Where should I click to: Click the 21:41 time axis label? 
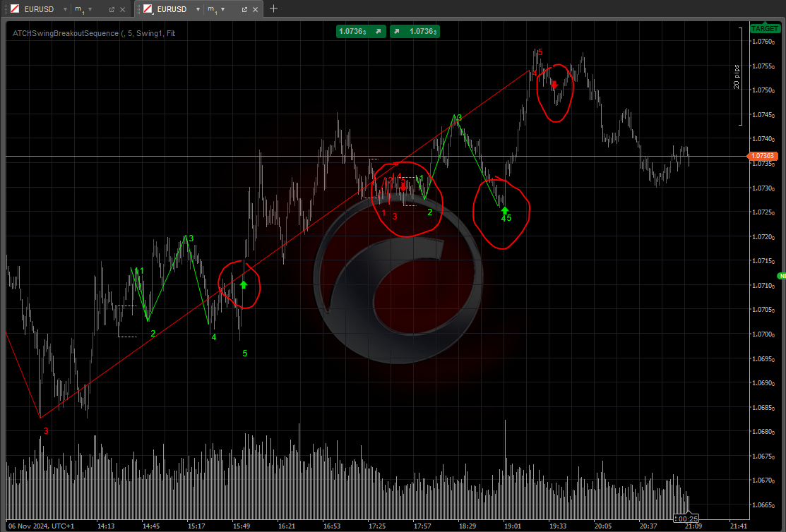[x=739, y=526]
